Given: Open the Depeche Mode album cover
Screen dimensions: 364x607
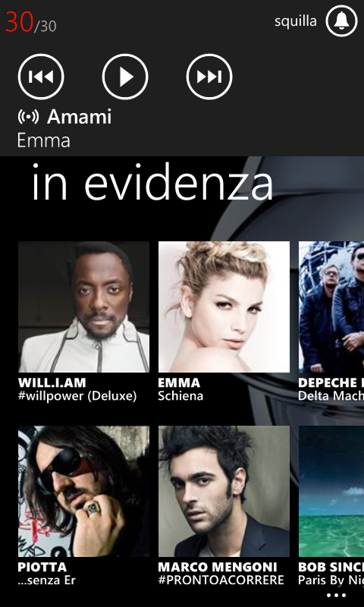Looking at the screenshot, I should [x=331, y=307].
